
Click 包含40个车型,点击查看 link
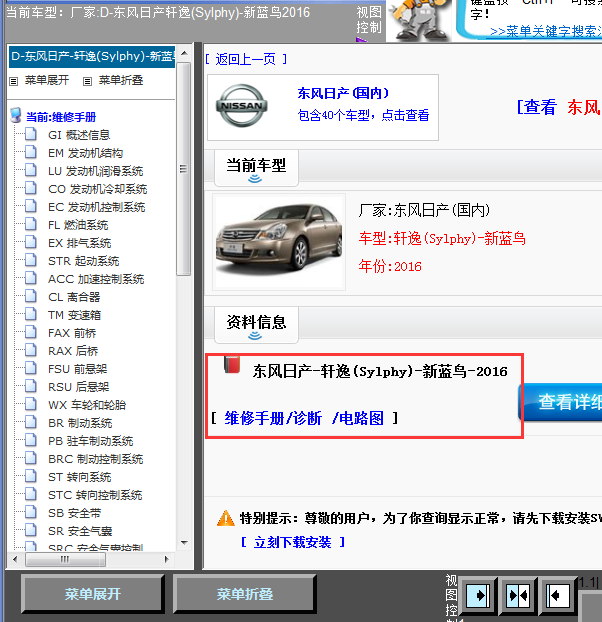(363, 115)
